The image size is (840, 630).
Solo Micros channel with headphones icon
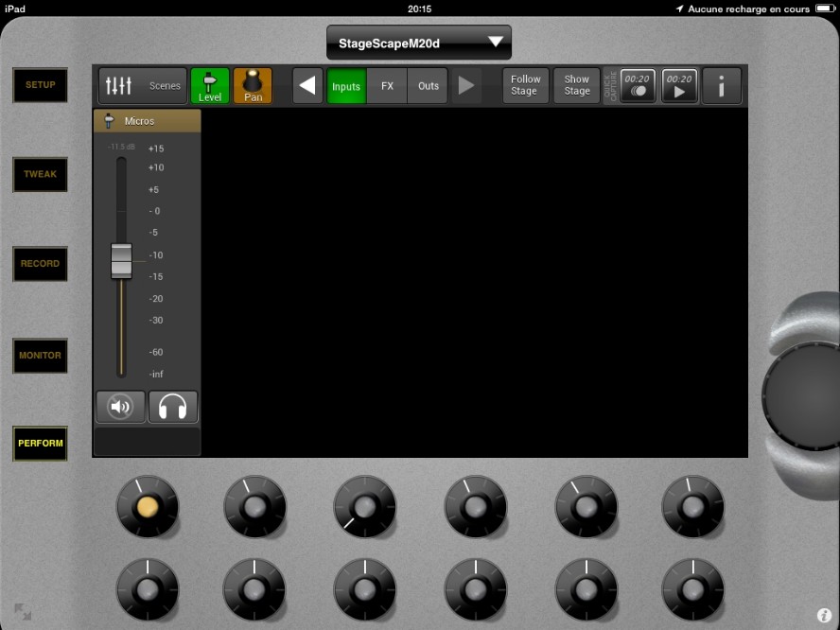(173, 408)
